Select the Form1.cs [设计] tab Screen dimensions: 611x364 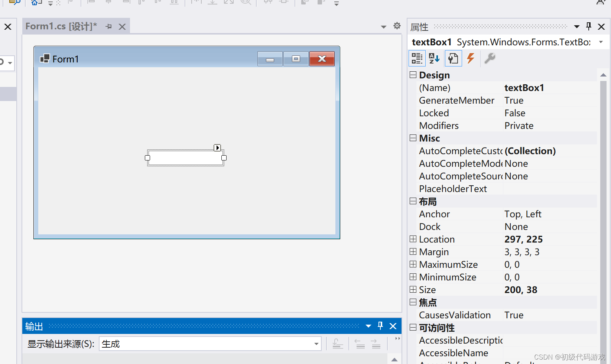point(61,26)
